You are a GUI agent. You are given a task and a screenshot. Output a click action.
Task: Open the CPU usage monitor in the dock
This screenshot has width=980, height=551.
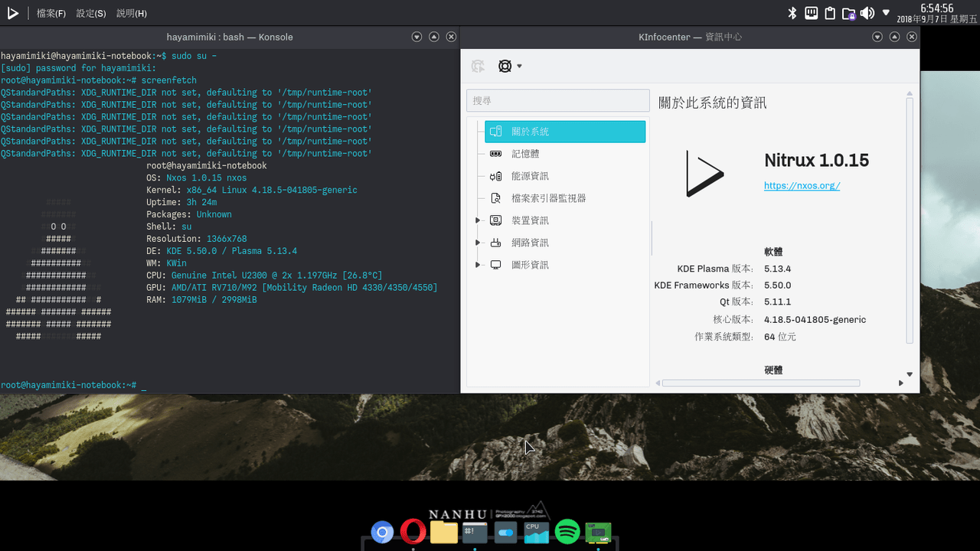[x=536, y=533]
